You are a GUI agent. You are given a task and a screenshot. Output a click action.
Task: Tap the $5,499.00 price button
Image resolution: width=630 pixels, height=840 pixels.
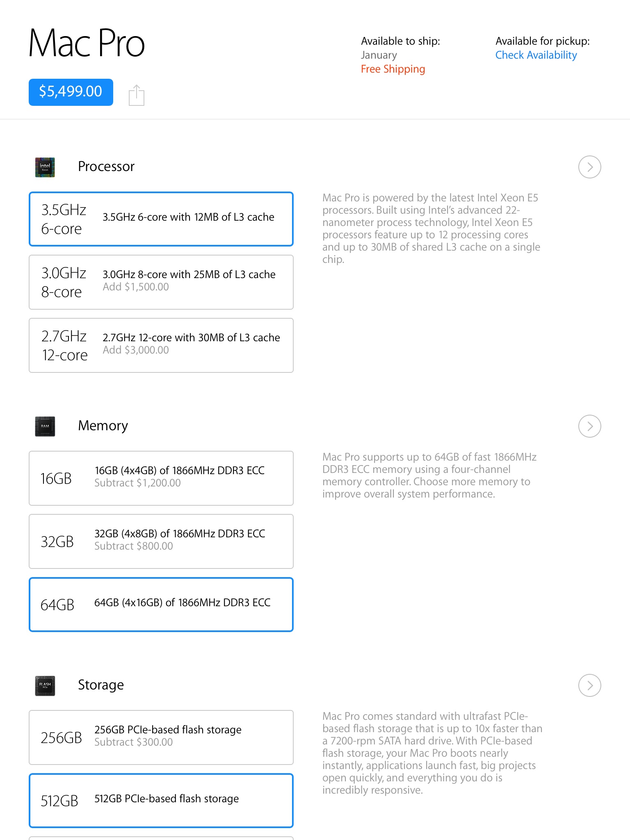click(71, 92)
